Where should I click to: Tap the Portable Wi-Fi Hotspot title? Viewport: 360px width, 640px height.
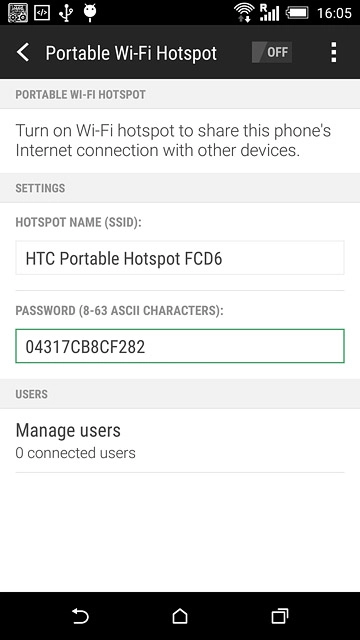point(131,53)
